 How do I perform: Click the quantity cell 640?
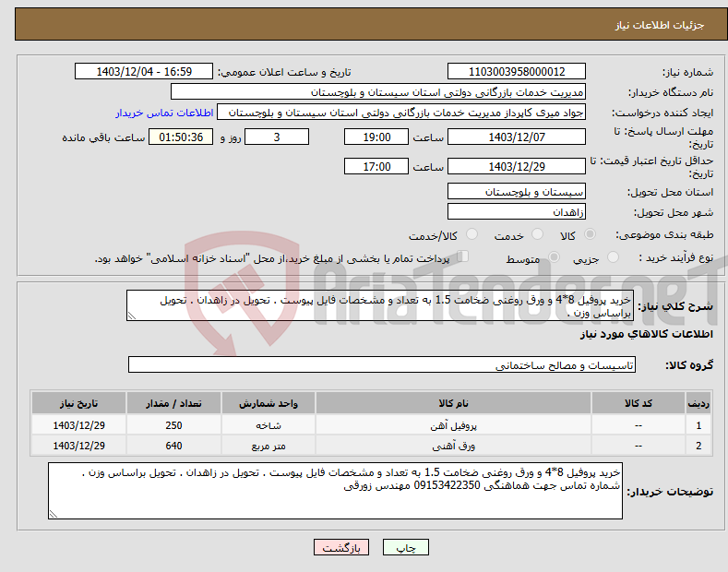click(173, 446)
